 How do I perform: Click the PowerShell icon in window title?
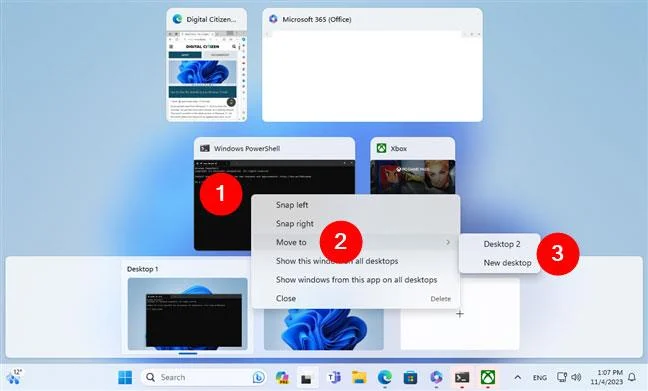(x=205, y=148)
